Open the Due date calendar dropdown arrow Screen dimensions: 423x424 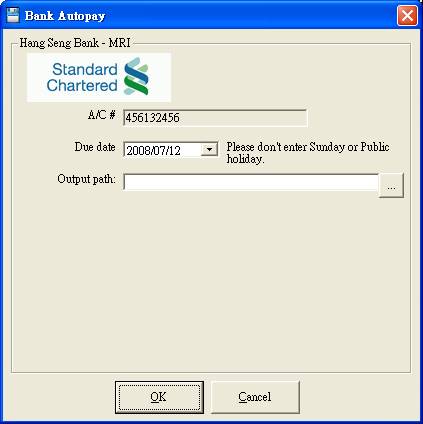point(209,150)
